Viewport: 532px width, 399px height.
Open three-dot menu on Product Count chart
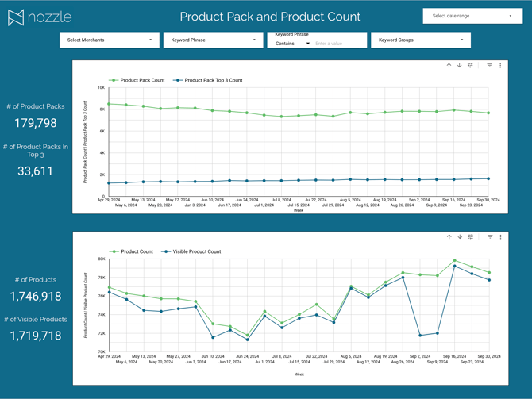(x=500, y=237)
